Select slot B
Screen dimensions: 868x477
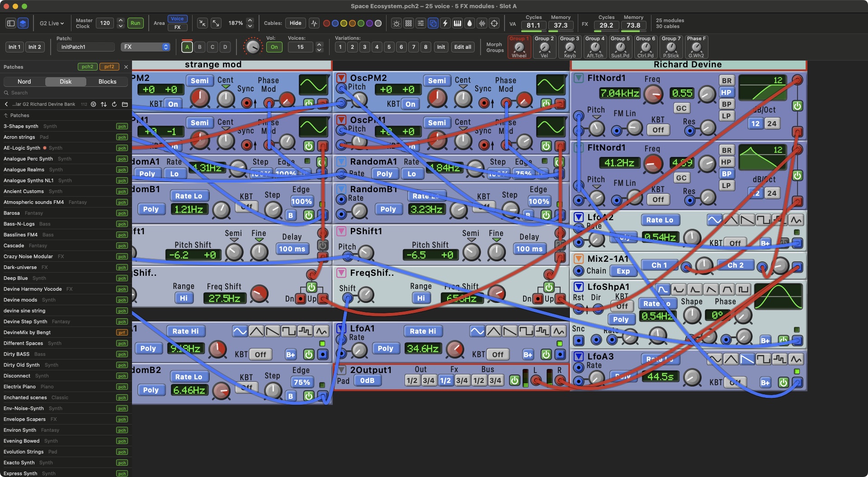tap(199, 47)
